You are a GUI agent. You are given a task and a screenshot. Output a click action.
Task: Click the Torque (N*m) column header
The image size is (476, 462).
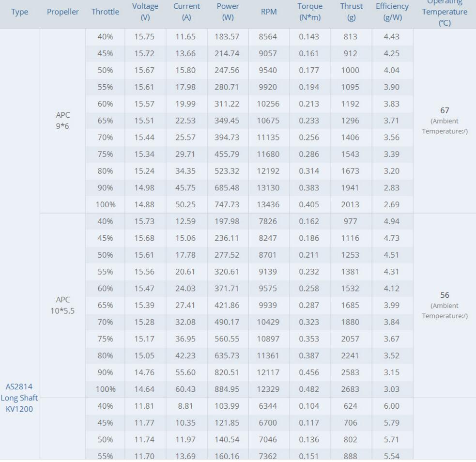[309, 12]
